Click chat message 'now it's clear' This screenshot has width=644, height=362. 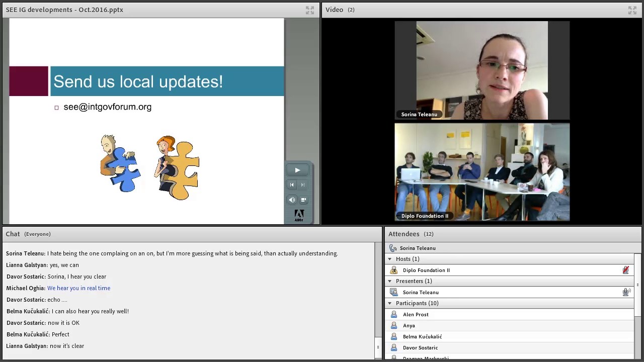tap(67, 346)
